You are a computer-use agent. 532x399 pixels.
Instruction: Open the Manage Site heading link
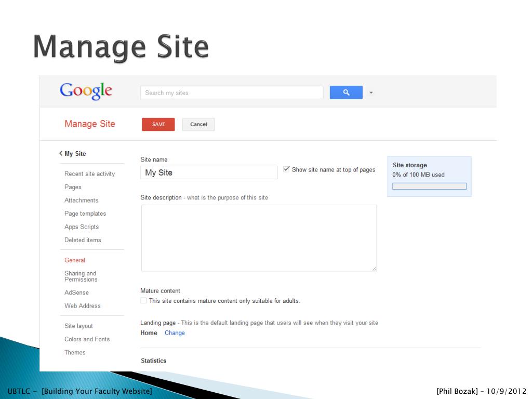pos(90,124)
